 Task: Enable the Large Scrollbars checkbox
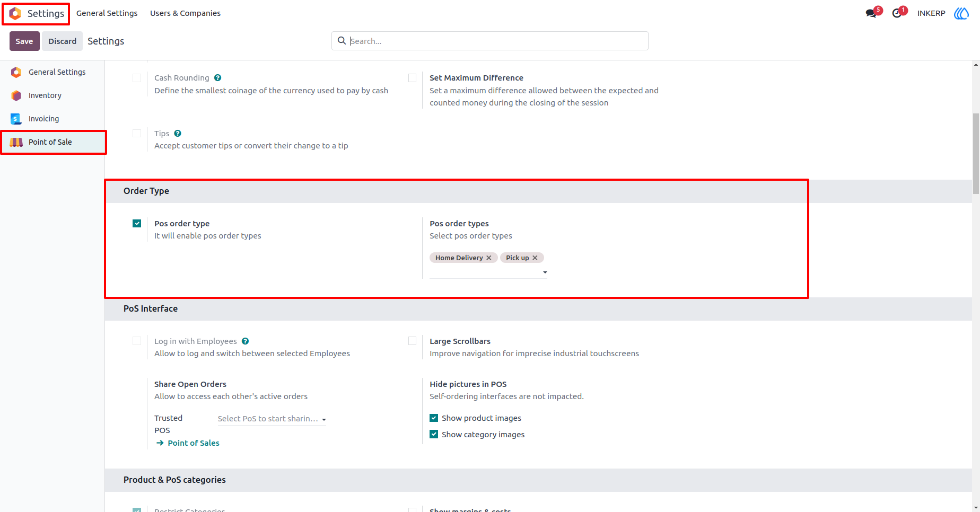(412, 341)
